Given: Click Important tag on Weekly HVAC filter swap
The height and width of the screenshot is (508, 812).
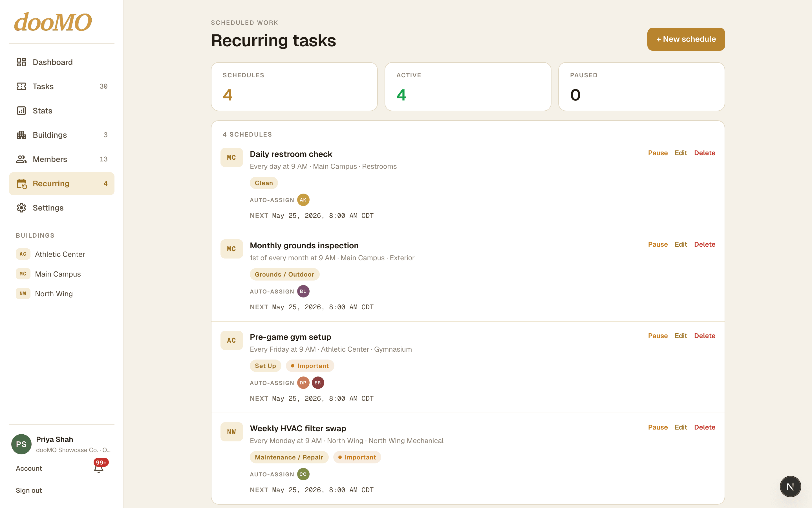Looking at the screenshot, I should (357, 457).
